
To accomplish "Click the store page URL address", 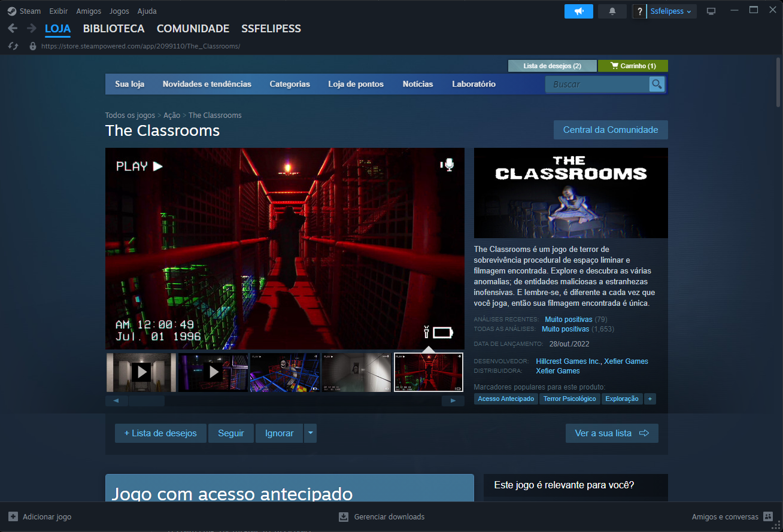I will point(141,46).
